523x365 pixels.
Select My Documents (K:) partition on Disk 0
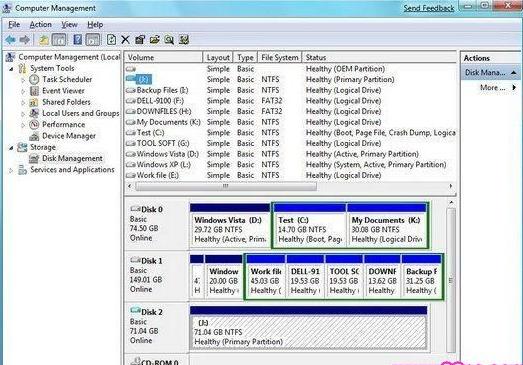387,226
